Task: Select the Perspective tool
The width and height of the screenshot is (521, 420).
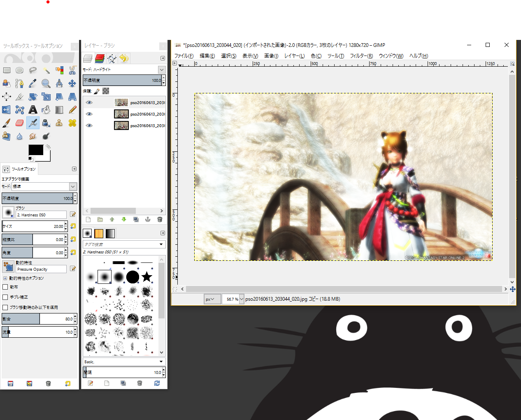Action: click(72, 97)
